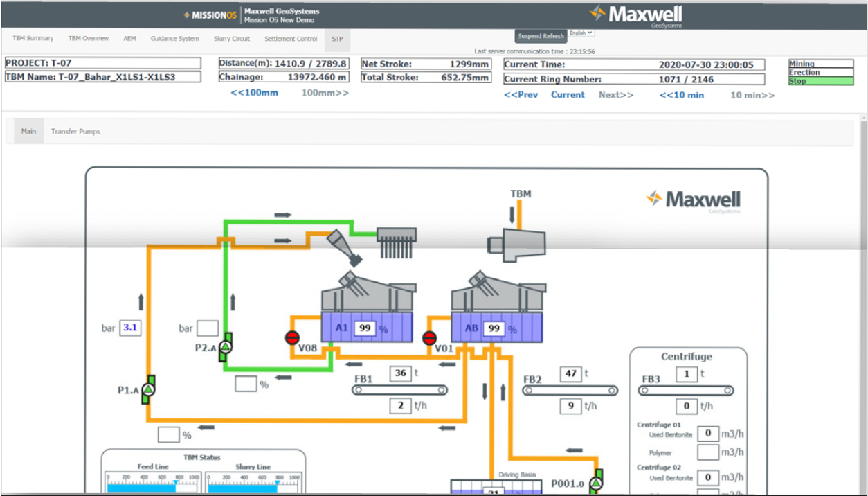Click the FB2 tonnage value 47
This screenshot has height=496, width=868.
point(570,373)
